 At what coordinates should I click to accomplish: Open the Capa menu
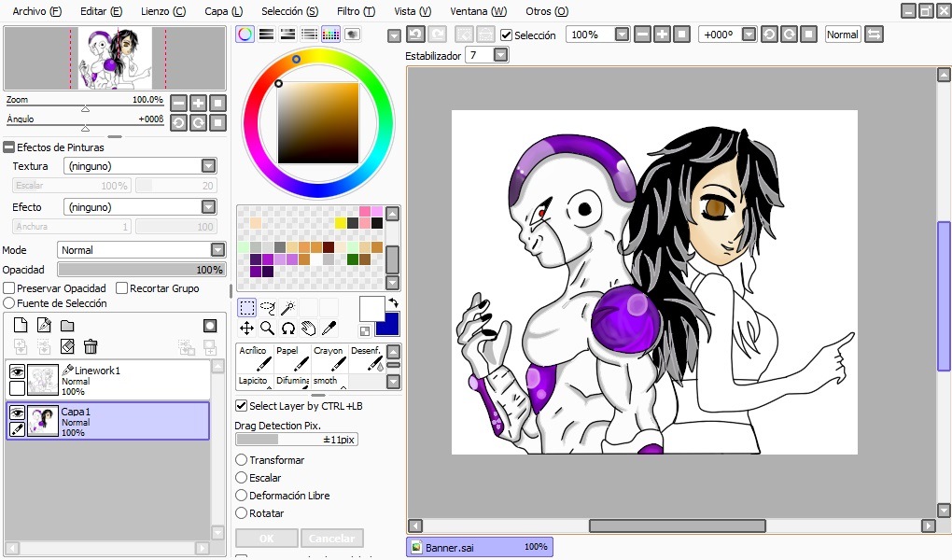click(x=223, y=11)
